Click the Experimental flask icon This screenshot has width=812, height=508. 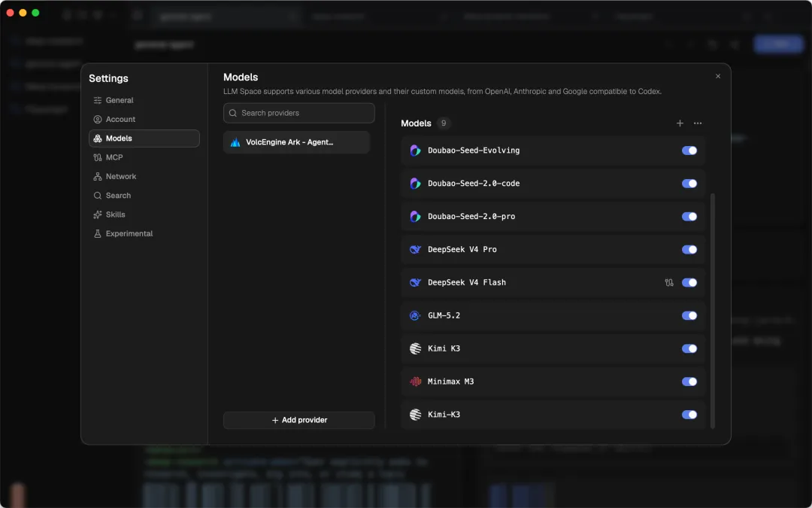pos(97,234)
